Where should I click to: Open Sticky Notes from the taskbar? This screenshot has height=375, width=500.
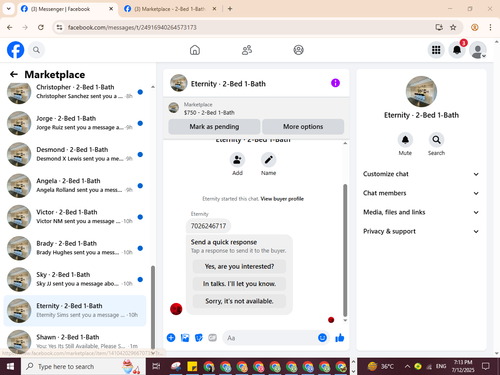pyautogui.click(x=192, y=367)
